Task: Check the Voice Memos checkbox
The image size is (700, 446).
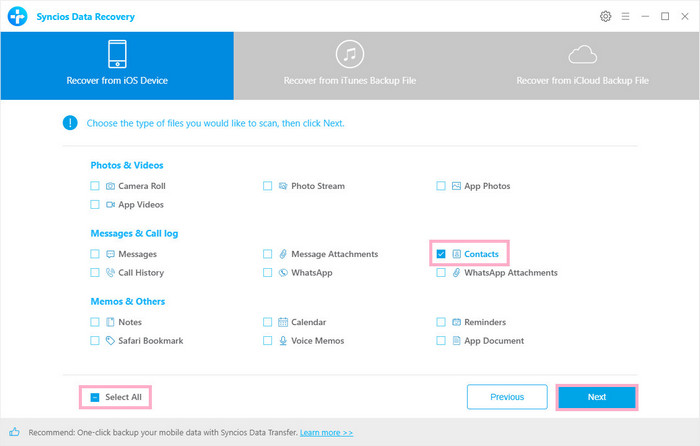Action: tap(267, 341)
